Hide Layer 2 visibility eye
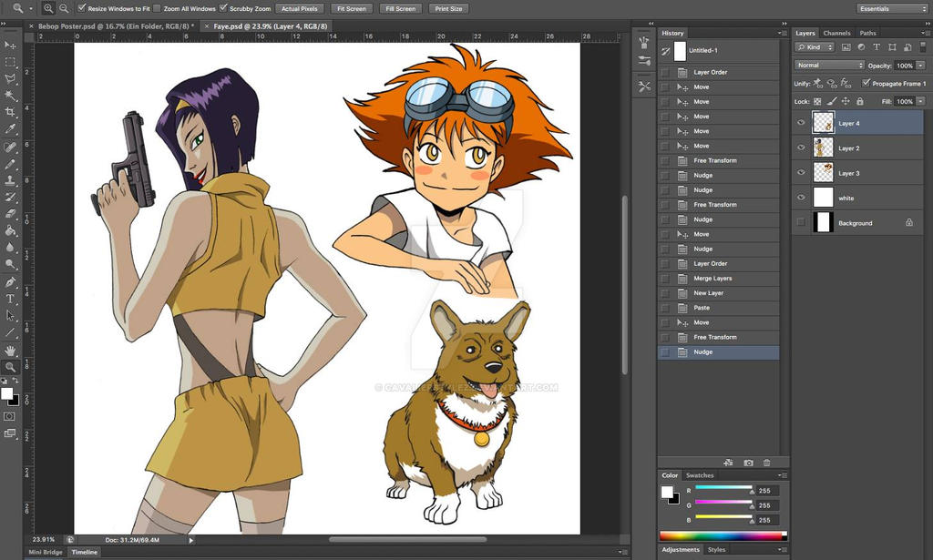Viewport: 933px width, 560px height. tap(801, 148)
